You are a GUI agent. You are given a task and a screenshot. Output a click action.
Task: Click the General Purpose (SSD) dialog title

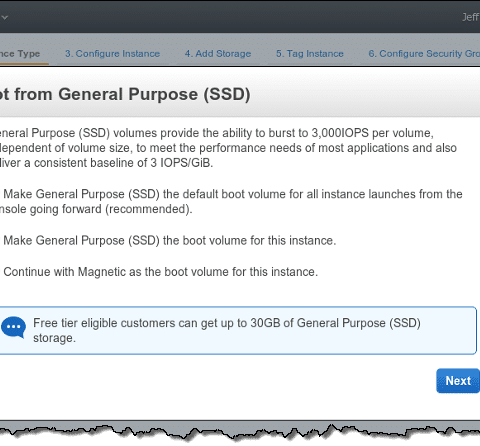(125, 94)
